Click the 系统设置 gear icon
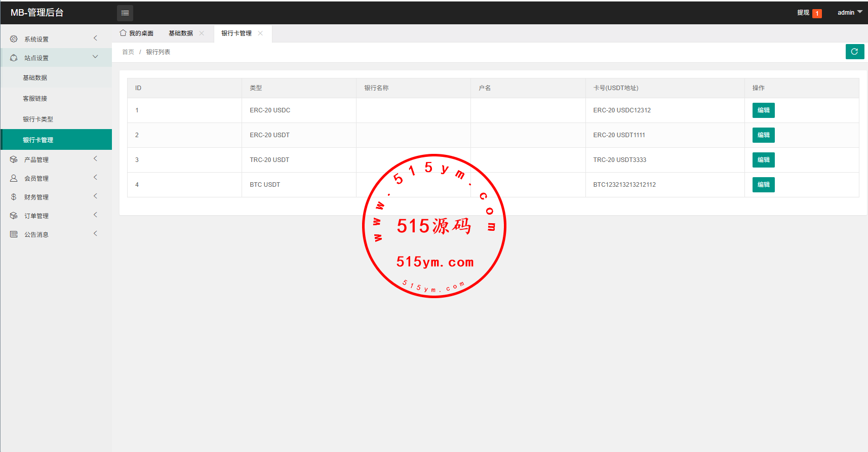The image size is (868, 452). click(x=14, y=39)
